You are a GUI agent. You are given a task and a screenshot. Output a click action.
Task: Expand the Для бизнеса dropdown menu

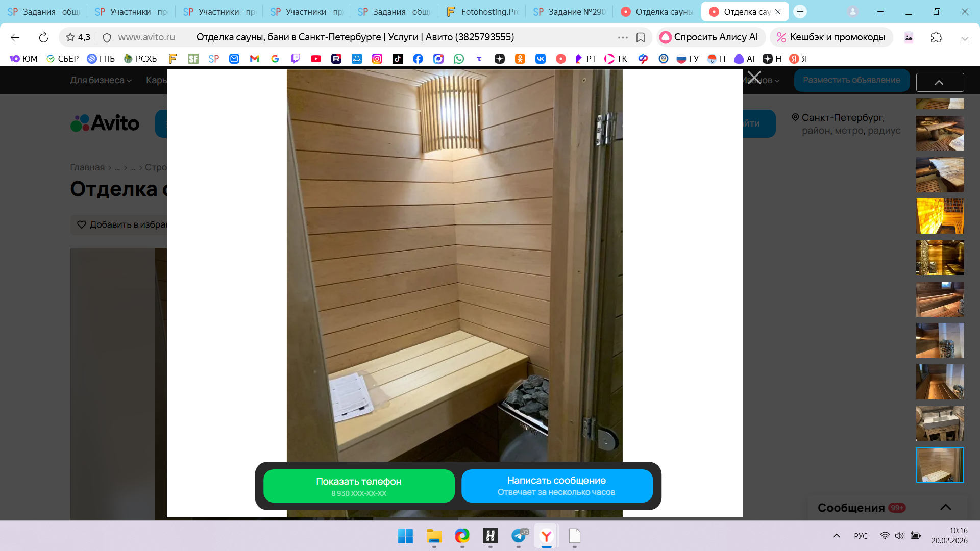(x=101, y=80)
